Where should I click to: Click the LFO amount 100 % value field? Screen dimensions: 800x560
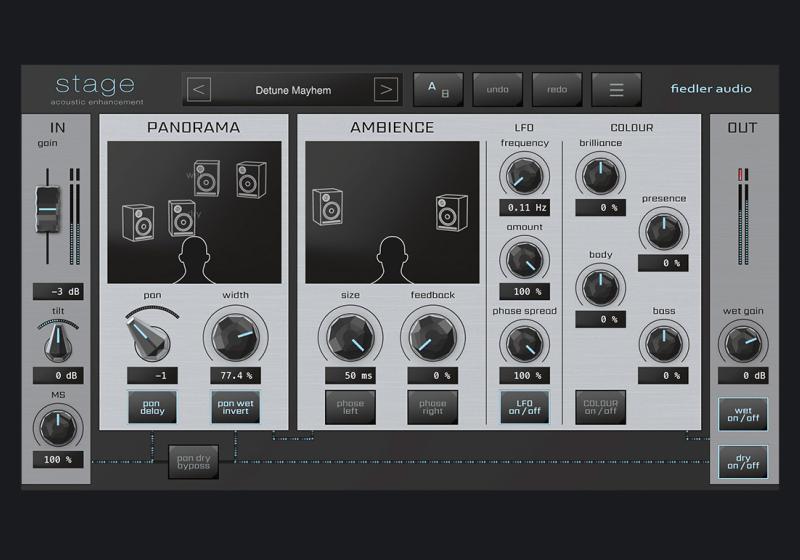[524, 291]
